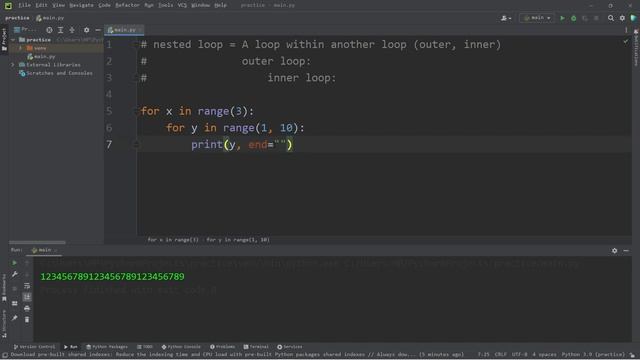This screenshot has height=360, width=640.
Task: Open Project panel options gear
Action: pyautogui.click(x=86, y=30)
